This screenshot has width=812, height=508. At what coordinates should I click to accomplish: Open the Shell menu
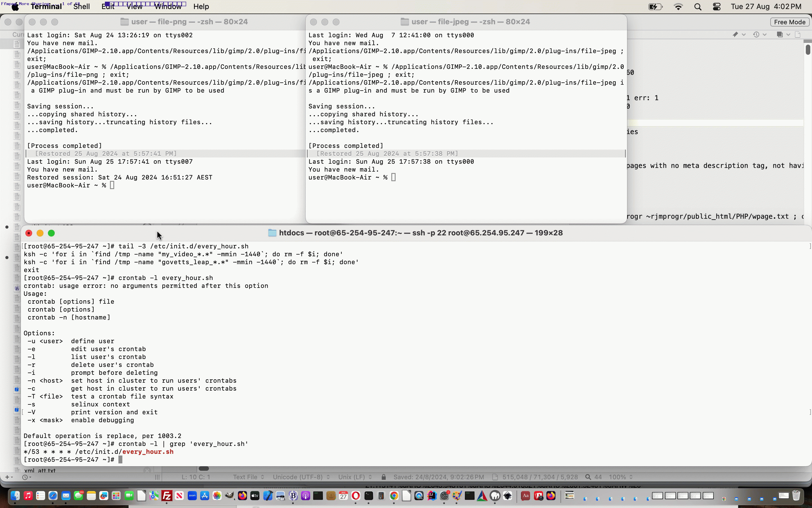coord(81,7)
